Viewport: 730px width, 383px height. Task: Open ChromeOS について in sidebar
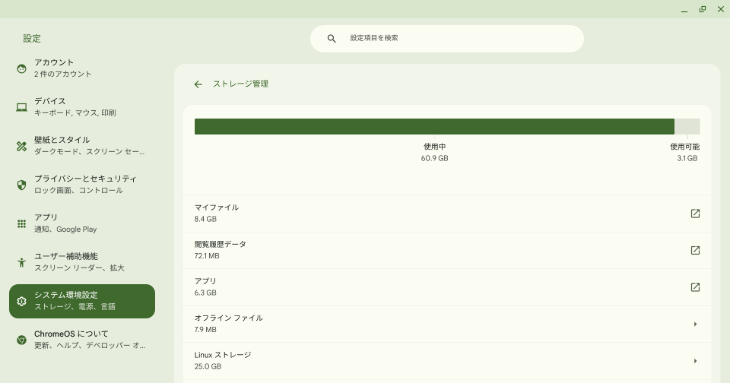click(82, 340)
